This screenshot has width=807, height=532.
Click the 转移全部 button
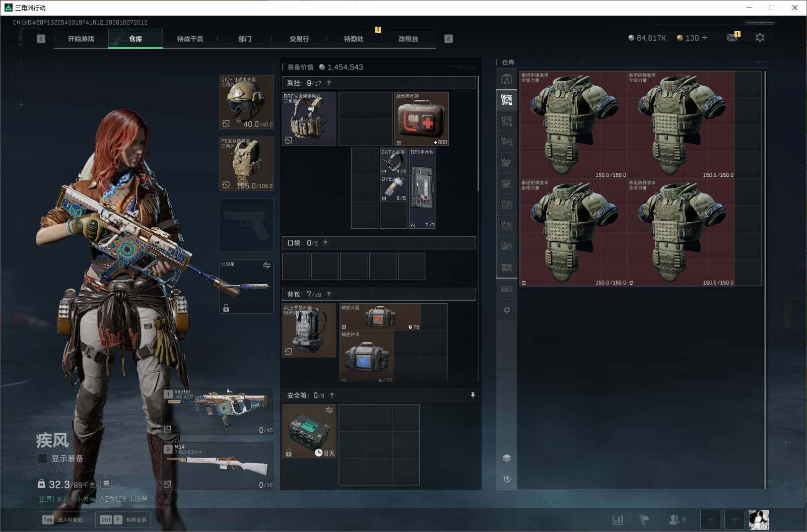pyautogui.click(x=123, y=520)
